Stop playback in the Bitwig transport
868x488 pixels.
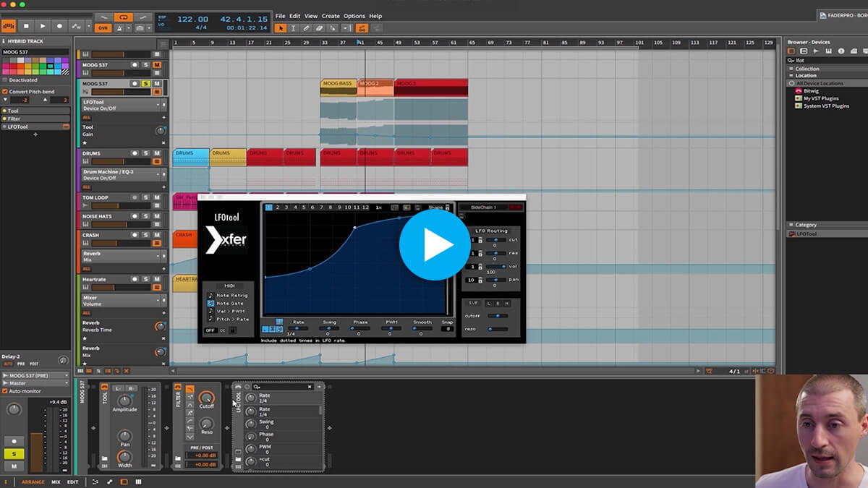(27, 26)
